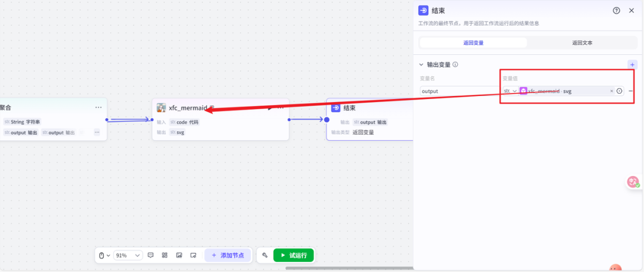Click the xfc_mermaid node output port dot
The width and height of the screenshot is (644, 272).
tap(289, 119)
